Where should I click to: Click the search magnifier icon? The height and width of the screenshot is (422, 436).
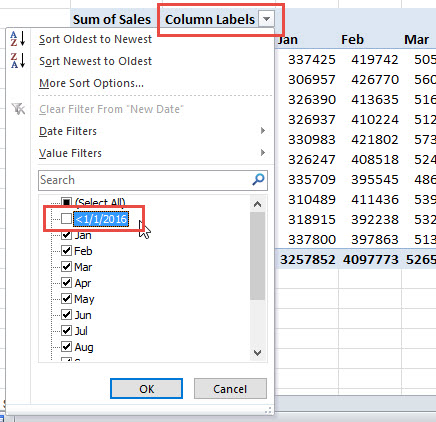(x=258, y=180)
